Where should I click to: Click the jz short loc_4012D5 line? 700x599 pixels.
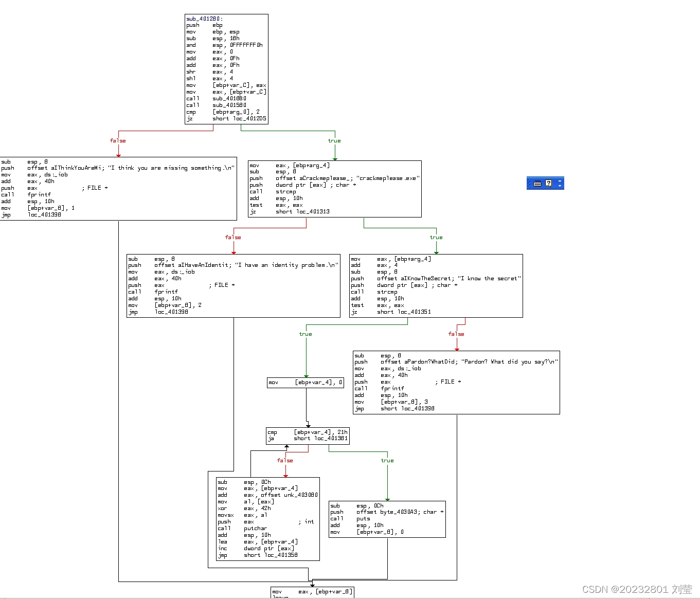tap(226, 118)
